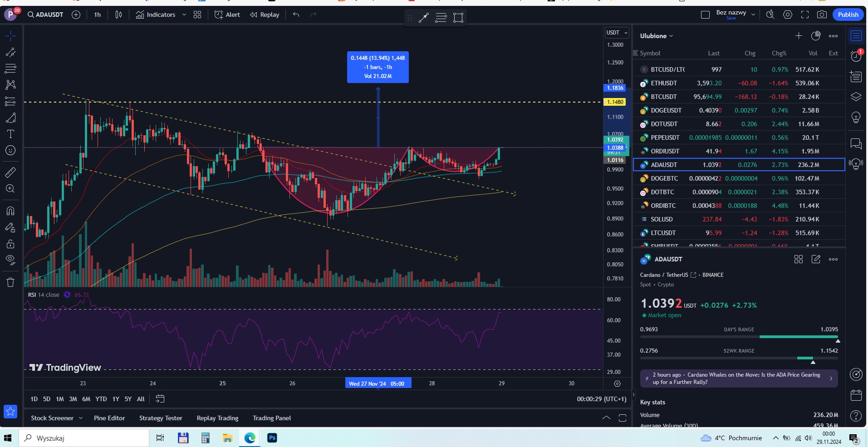
Task: Open favorites star toolbar button
Action: click(10, 412)
